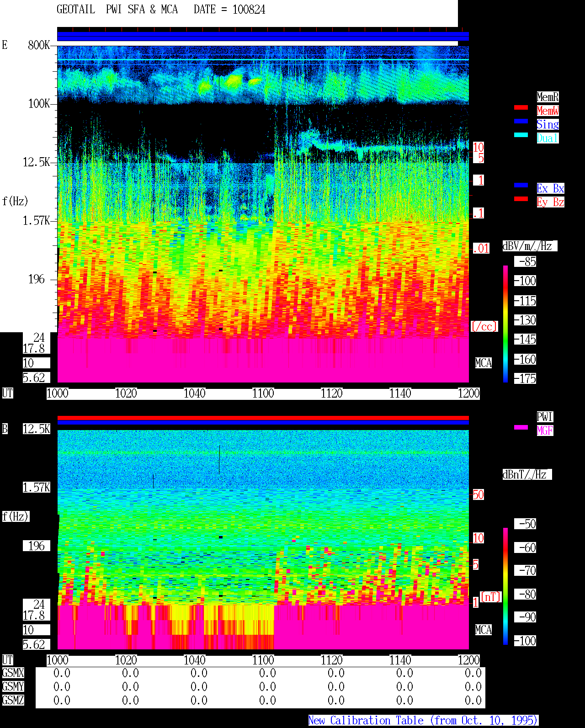
Task: Click the 1020 tick on the lower time axis
Action: pos(126,660)
